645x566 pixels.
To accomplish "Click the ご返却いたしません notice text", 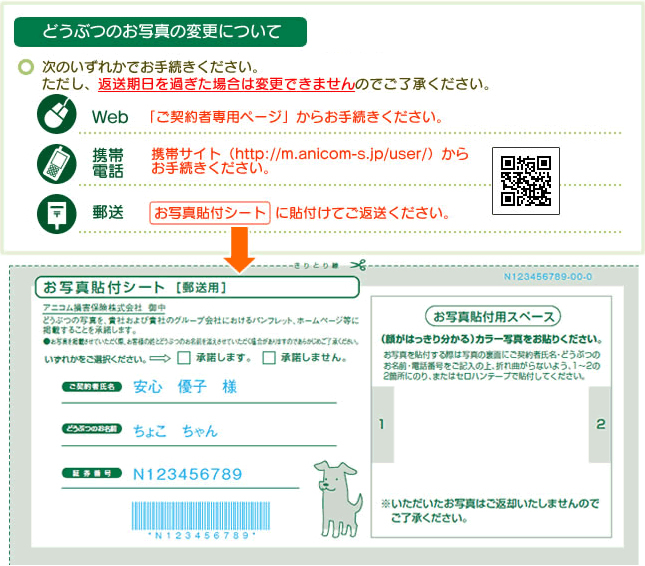I will (490, 510).
